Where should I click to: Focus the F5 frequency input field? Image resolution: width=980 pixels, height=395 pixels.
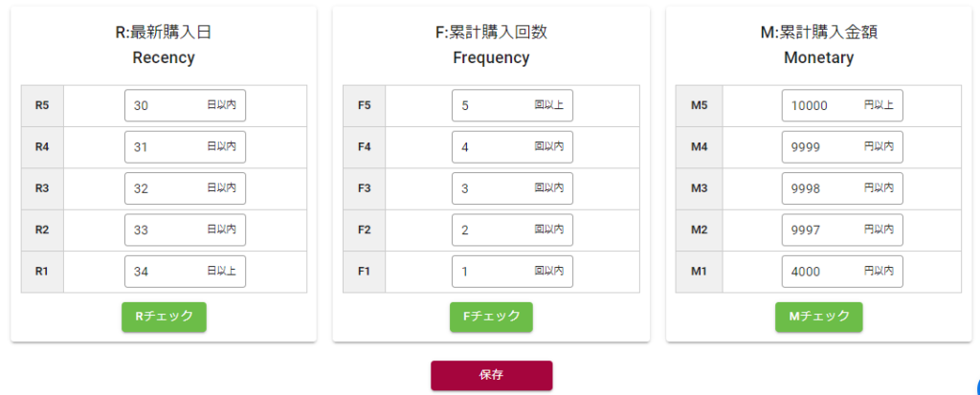[496, 106]
